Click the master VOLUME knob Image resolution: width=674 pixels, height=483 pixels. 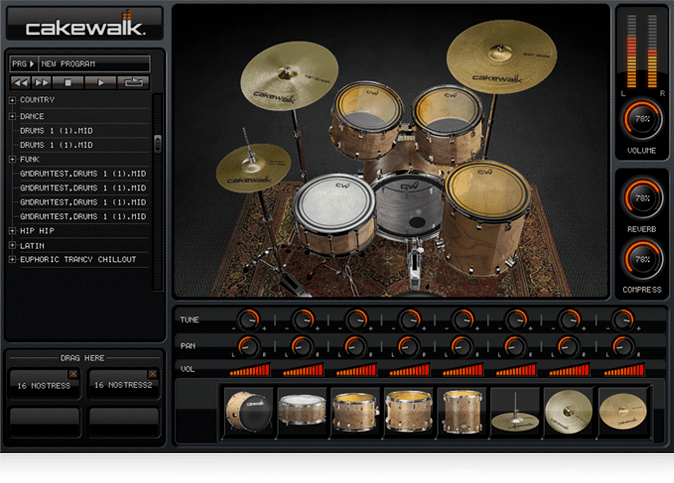641,119
